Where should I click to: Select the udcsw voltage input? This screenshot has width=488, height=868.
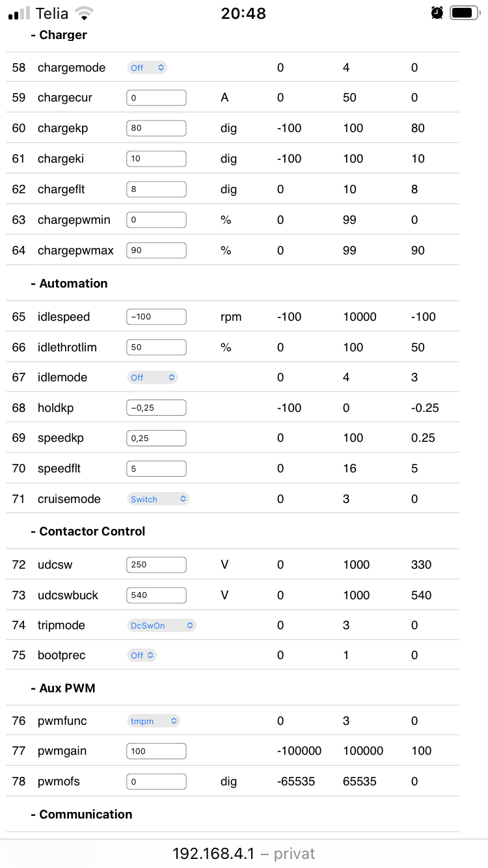(x=156, y=565)
